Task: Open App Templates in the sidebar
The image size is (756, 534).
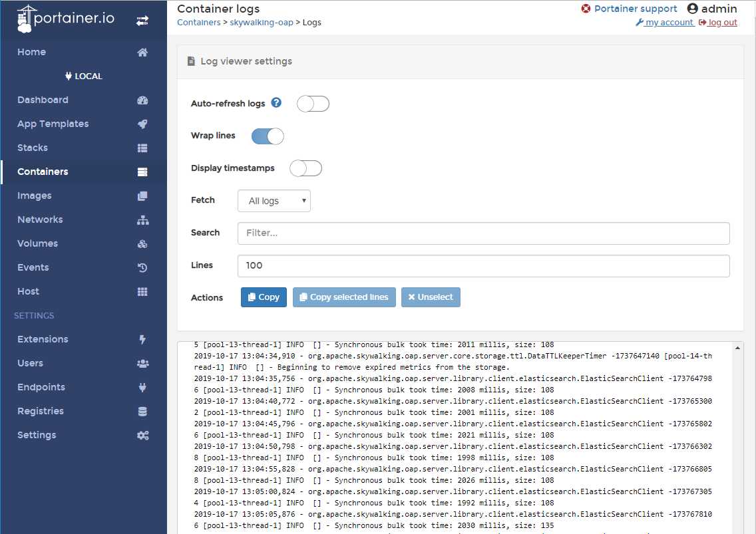Action: coord(83,124)
